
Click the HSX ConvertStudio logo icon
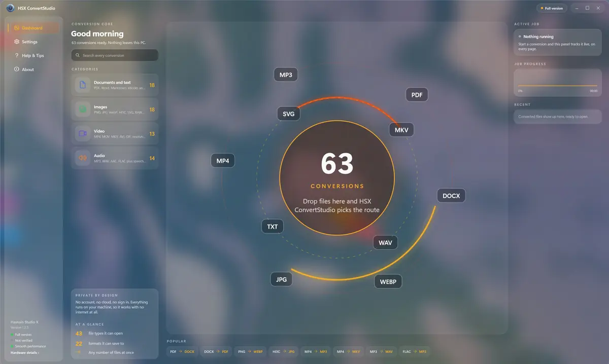(10, 8)
